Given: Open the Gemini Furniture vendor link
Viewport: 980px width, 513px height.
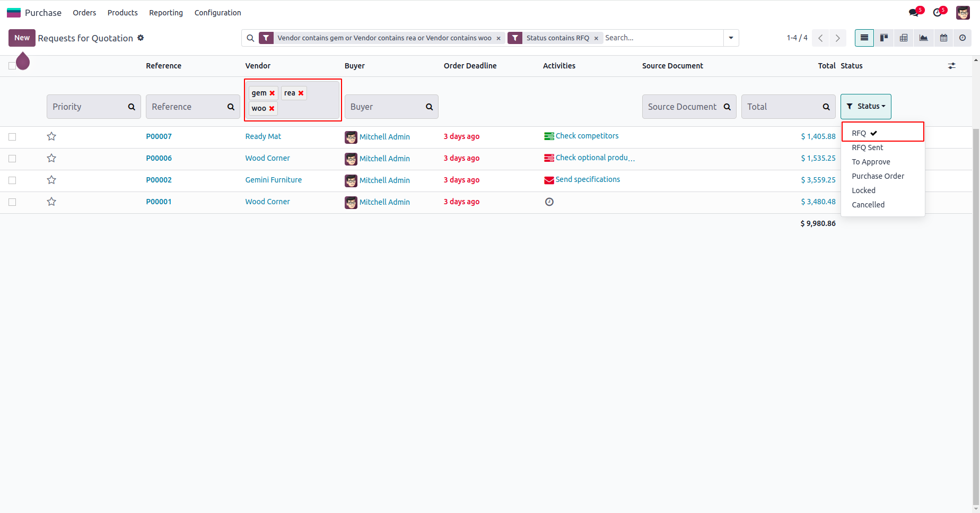Looking at the screenshot, I should click(x=273, y=180).
